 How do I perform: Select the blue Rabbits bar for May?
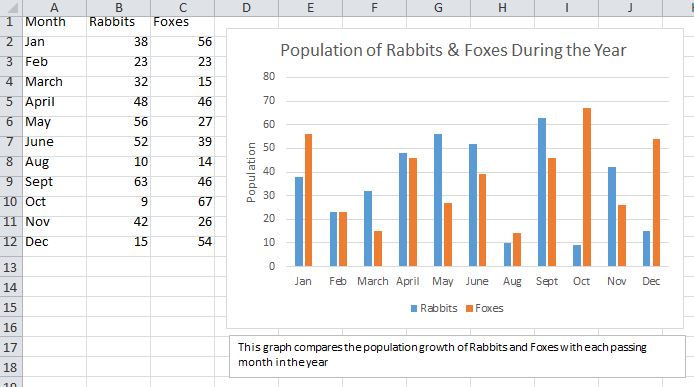coord(438,200)
